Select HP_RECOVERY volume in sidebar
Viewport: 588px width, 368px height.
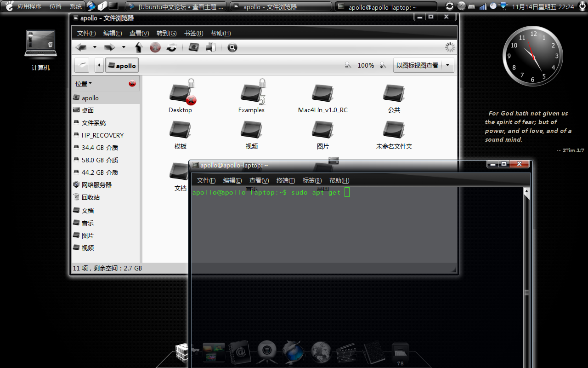click(106, 135)
